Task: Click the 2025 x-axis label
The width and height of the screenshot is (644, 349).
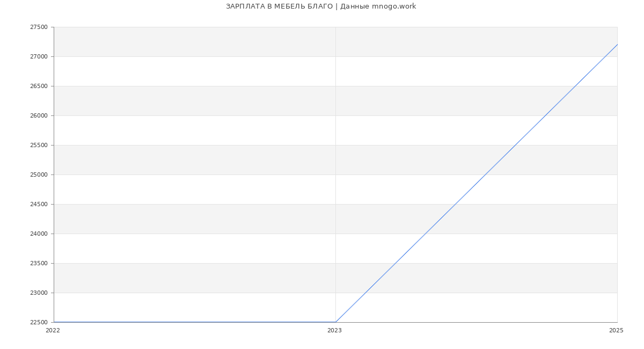Action: (616, 331)
